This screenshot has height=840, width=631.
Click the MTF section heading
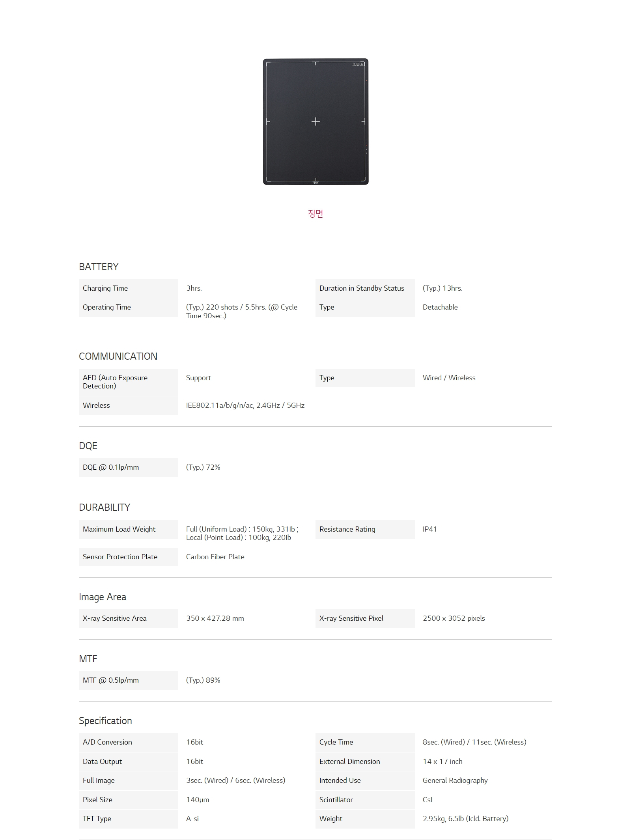point(88,659)
